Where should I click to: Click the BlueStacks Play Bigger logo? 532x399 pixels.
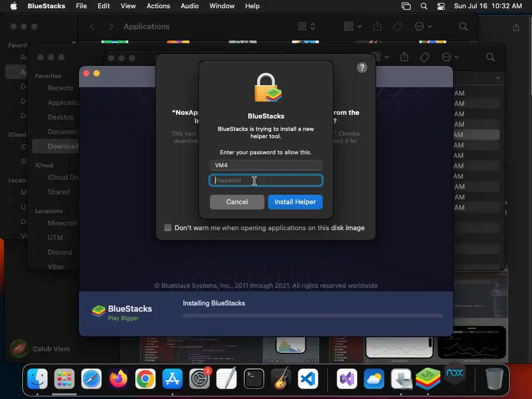tap(122, 312)
